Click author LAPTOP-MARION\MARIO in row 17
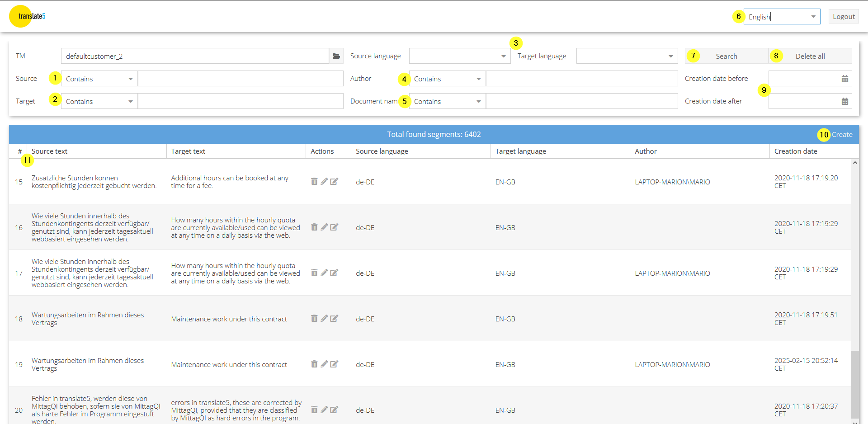Screen dimensions: 868x424 point(672,273)
